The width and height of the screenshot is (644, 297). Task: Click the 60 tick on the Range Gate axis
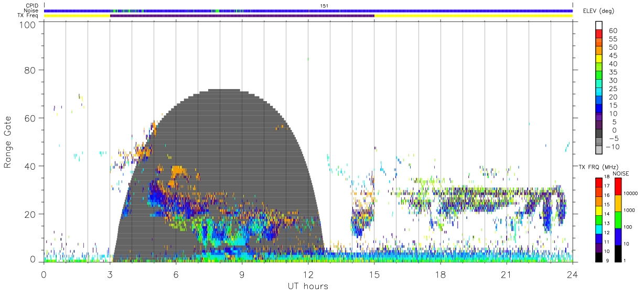coord(31,118)
